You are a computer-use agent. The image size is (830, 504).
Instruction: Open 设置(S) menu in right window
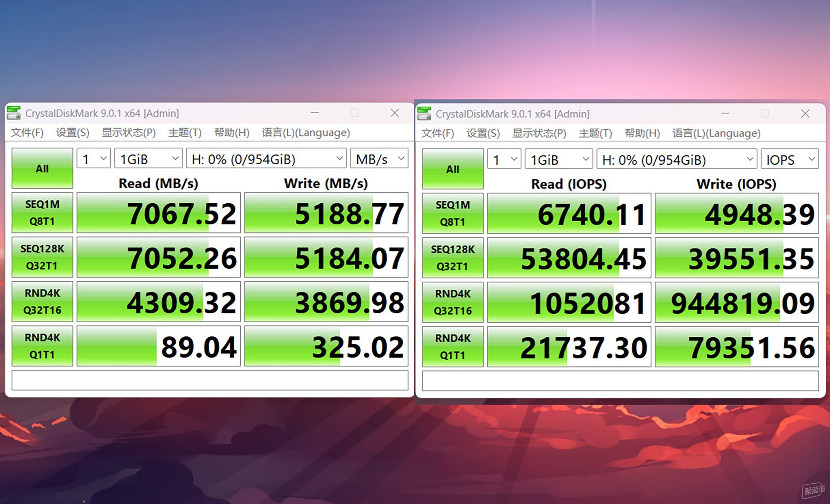pos(483,134)
